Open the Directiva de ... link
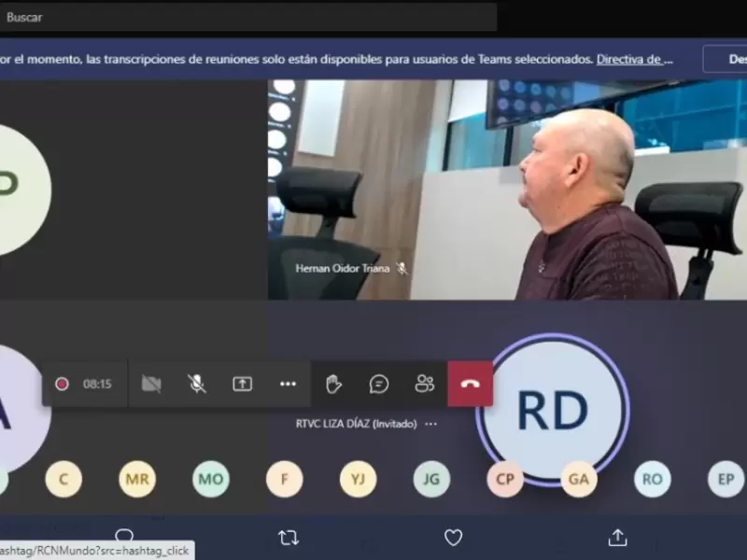747x560 pixels. (x=635, y=60)
